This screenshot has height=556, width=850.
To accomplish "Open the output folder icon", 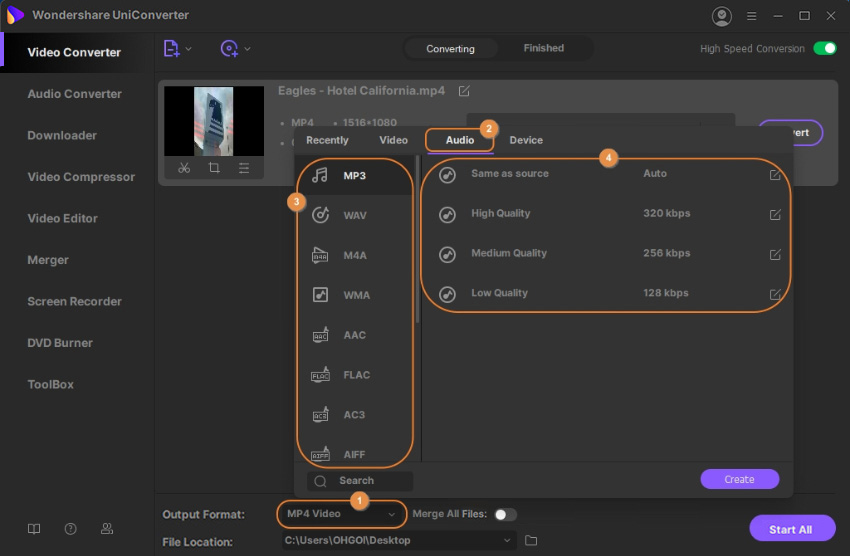I will click(531, 541).
